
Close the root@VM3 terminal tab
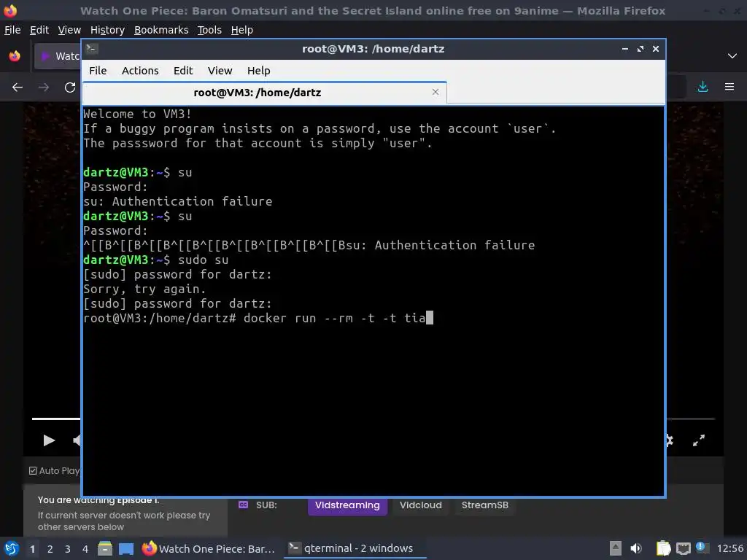click(x=435, y=92)
